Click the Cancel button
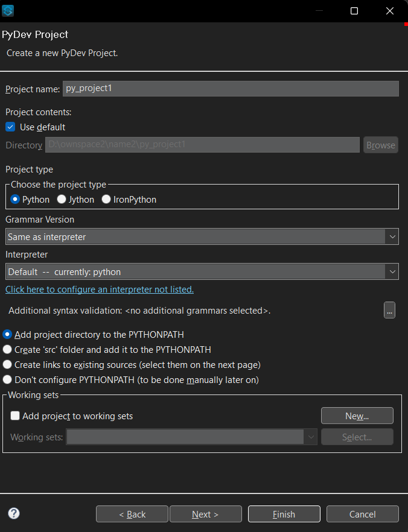Viewport: 408px width, 532px height. [362, 514]
